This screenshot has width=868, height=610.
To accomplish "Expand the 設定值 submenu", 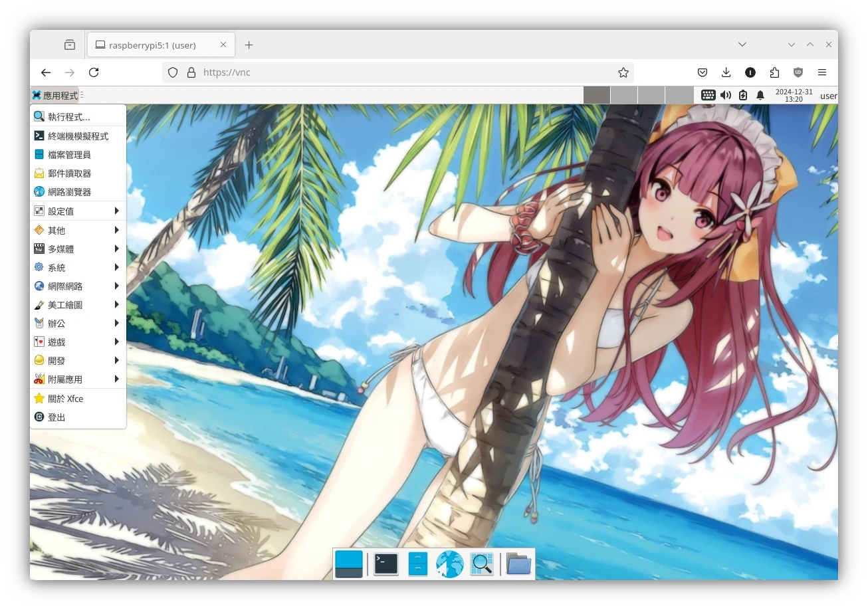I will (x=78, y=211).
